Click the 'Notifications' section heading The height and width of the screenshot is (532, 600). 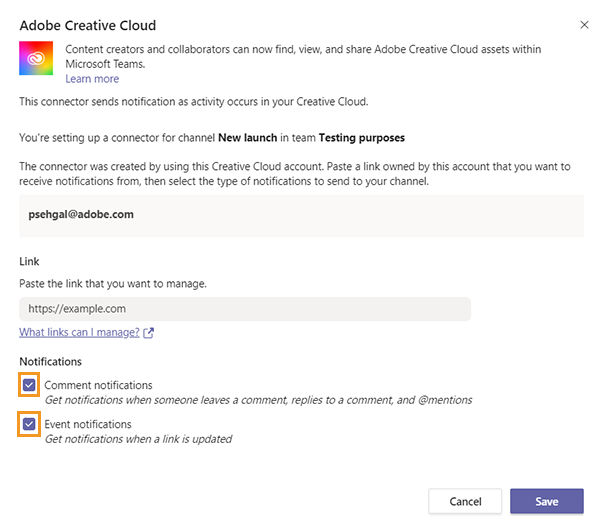coord(51,362)
